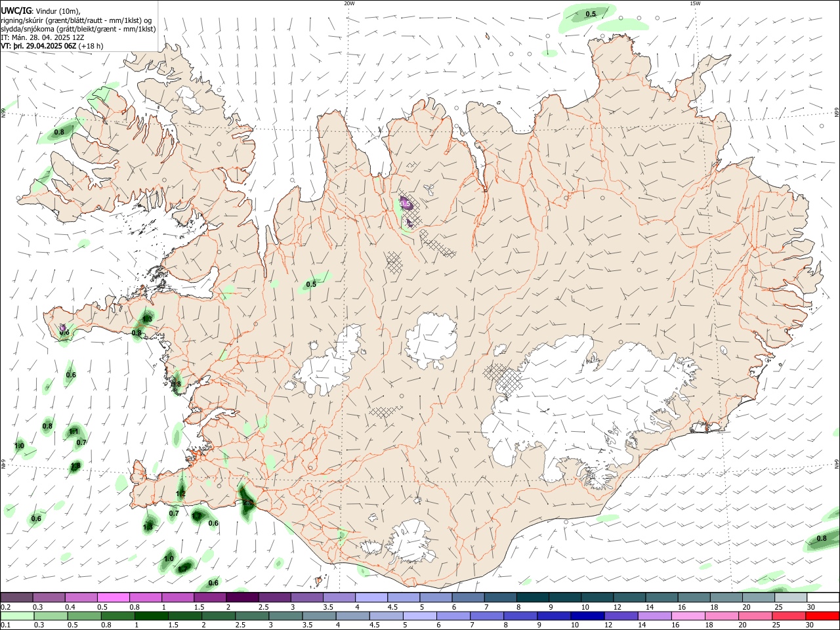Click the 'Vindur (10m)' heading text

tap(58, 11)
